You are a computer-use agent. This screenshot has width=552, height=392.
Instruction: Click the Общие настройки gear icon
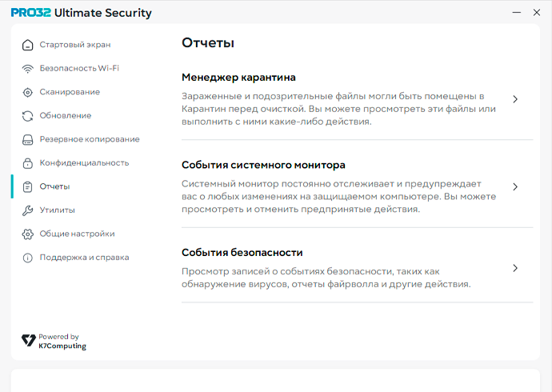[x=28, y=234]
